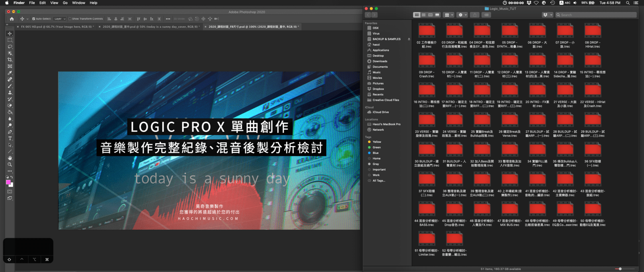Switch to today is a sunny day_cover tab

pyautogui.click(x=151, y=27)
